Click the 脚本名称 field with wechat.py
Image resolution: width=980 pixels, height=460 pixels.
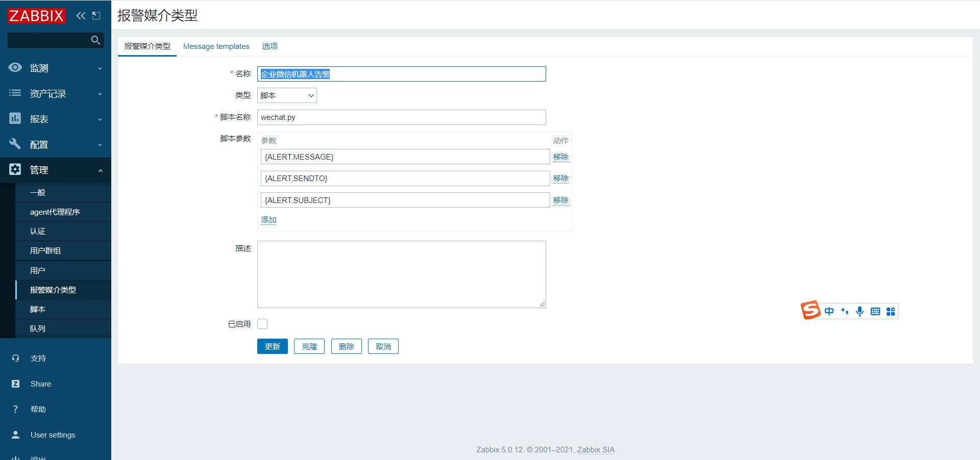(402, 117)
